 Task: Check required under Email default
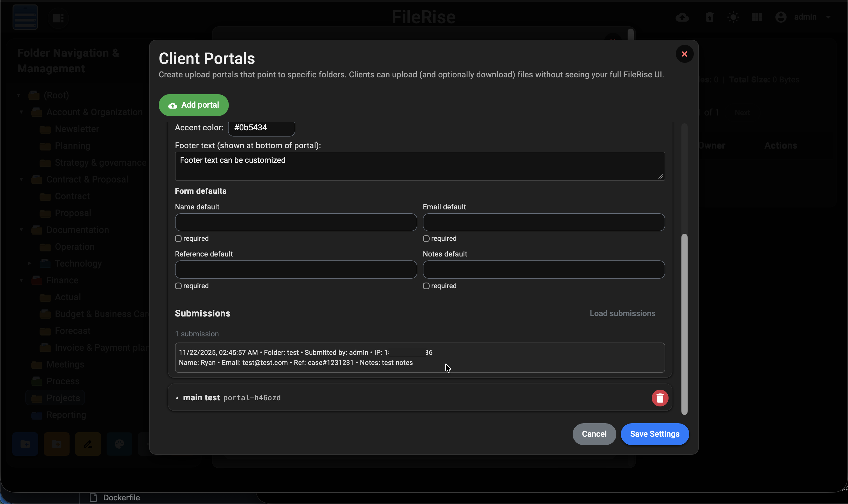point(426,239)
